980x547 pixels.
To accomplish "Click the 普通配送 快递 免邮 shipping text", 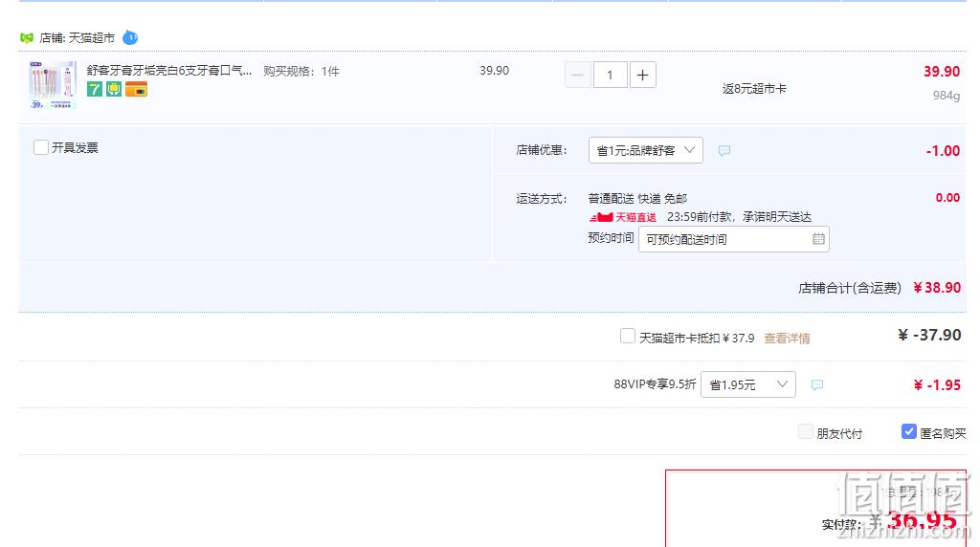I will 637,199.
